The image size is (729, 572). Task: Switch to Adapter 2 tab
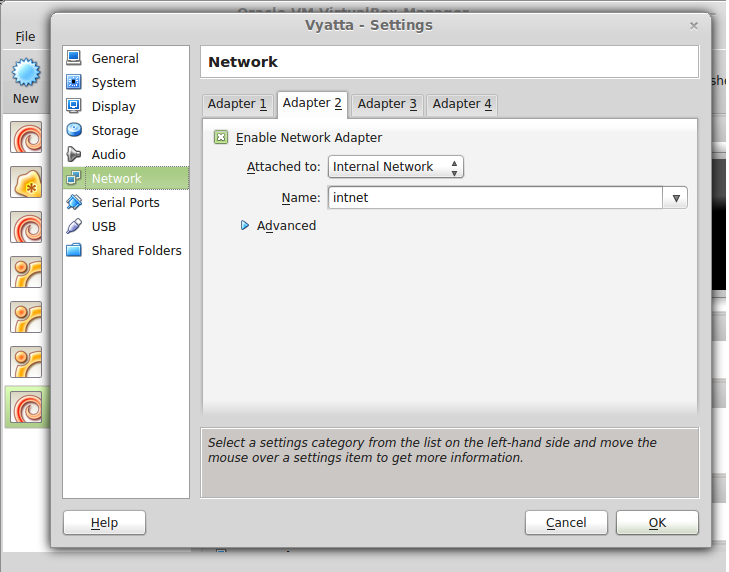312,103
